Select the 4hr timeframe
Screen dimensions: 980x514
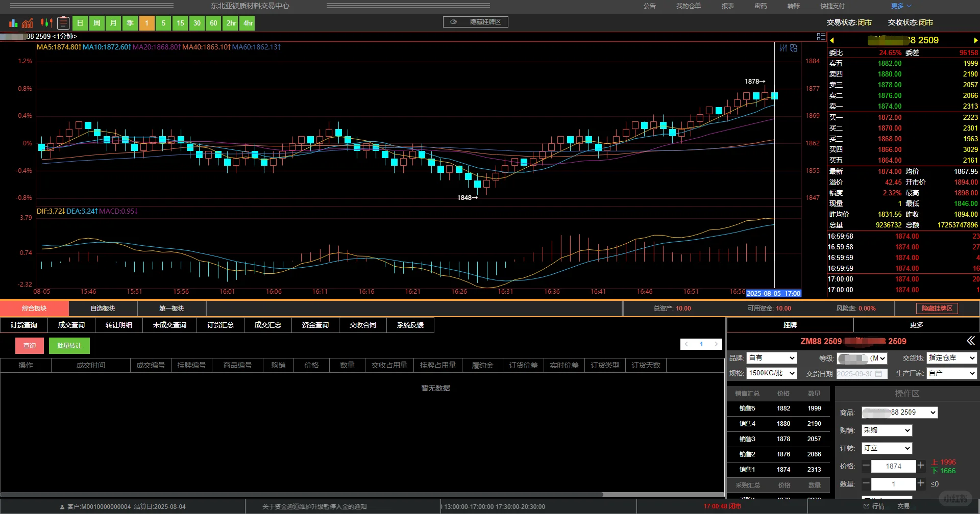248,23
